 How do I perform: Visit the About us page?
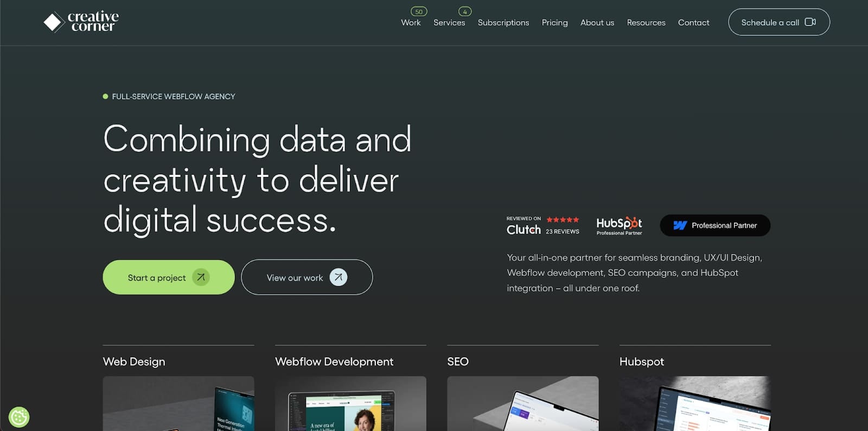597,23
